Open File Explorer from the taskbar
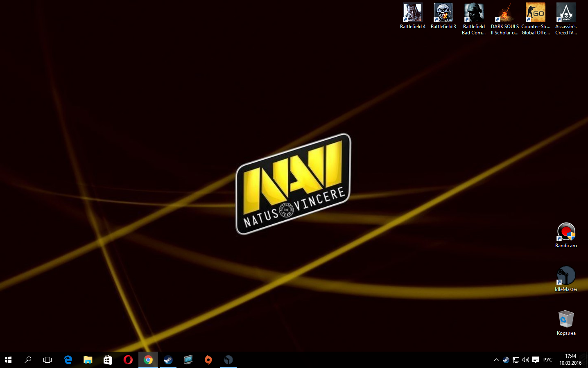588x368 pixels. [x=88, y=360]
